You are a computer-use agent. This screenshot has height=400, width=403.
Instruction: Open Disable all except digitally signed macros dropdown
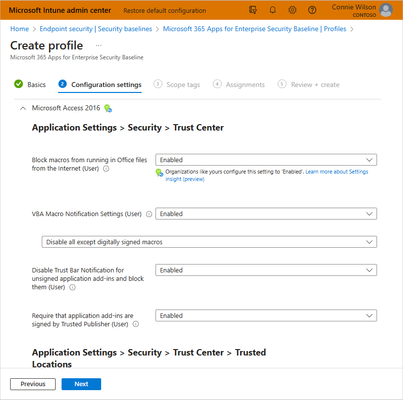[x=209, y=242]
